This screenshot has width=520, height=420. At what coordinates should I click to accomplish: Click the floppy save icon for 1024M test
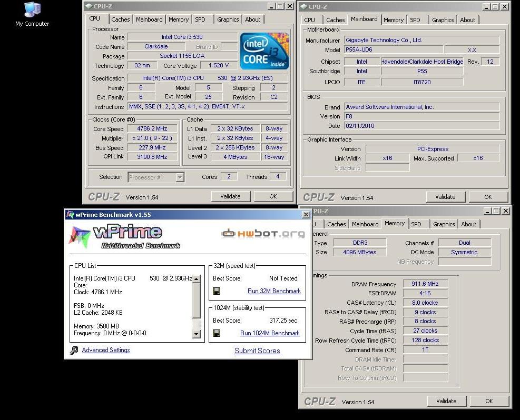point(217,333)
